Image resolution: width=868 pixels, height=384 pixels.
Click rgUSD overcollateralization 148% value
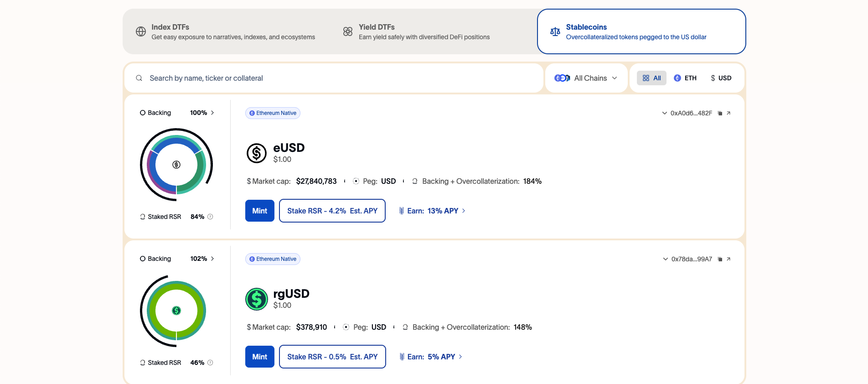[523, 327]
